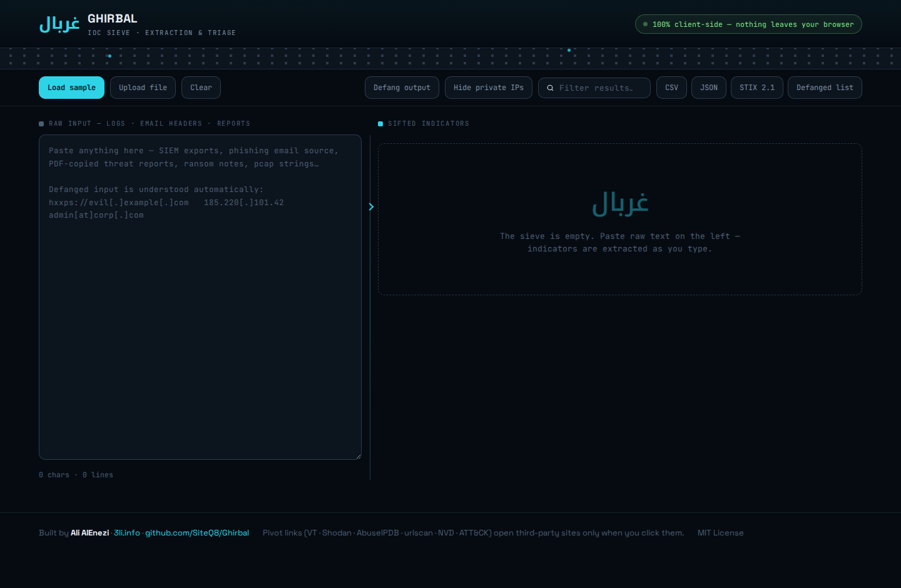Click the MIT License text in footer
This screenshot has height=588, width=901.
pyautogui.click(x=721, y=533)
